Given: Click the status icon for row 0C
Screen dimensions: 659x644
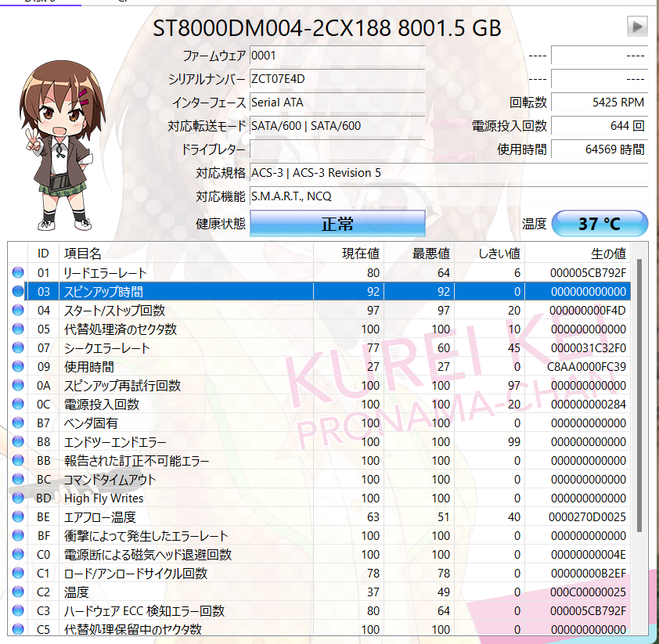Looking at the screenshot, I should tap(18, 404).
